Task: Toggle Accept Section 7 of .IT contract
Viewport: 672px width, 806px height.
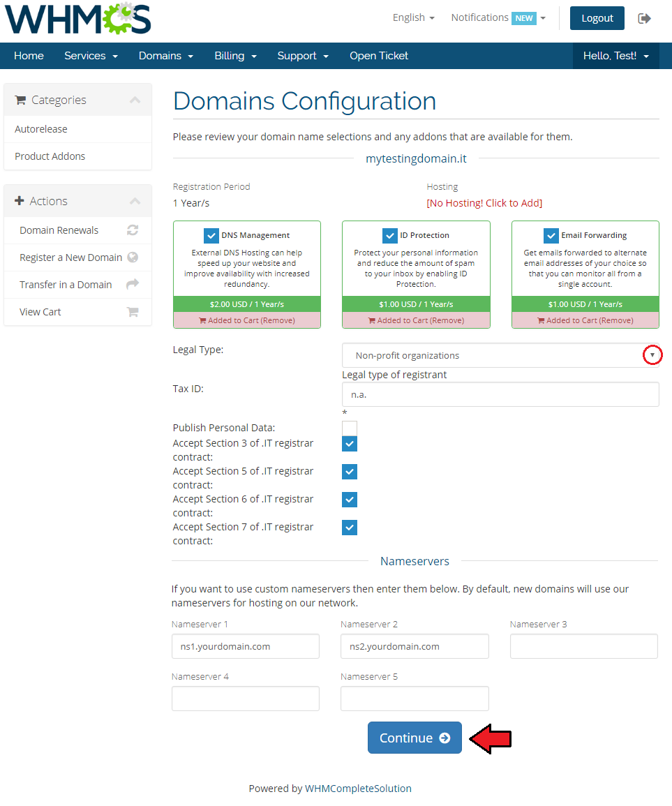Action: (x=350, y=527)
